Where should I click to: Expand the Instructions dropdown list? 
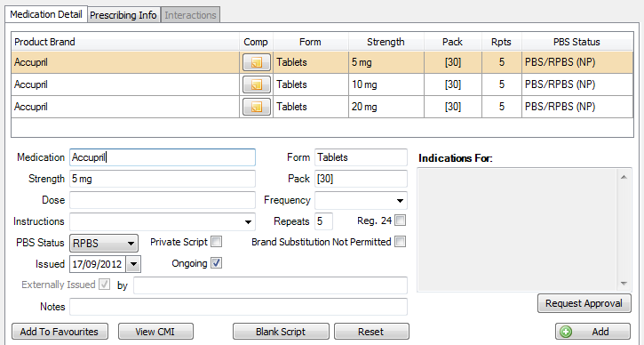[248, 222]
